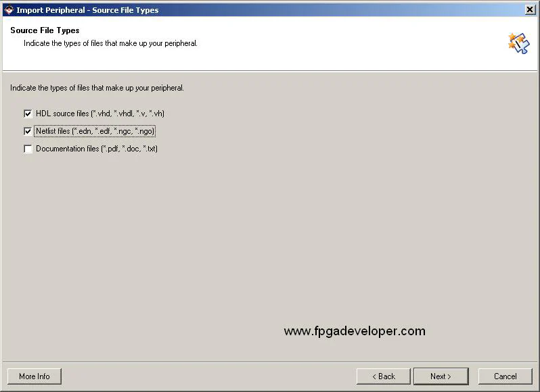Viewport: 540px width, 392px height.
Task: Click the Import Peripheral title bar icon
Action: click(x=9, y=9)
